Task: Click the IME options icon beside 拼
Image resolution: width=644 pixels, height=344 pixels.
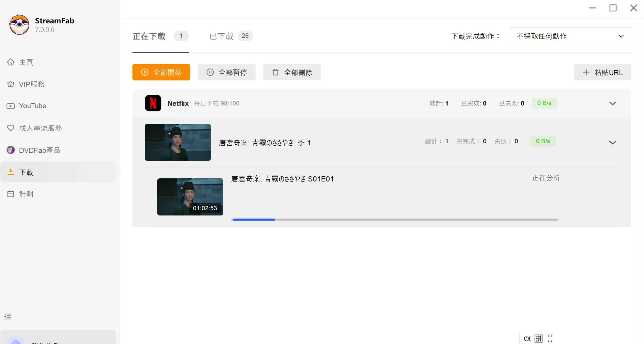Action: coord(550,339)
